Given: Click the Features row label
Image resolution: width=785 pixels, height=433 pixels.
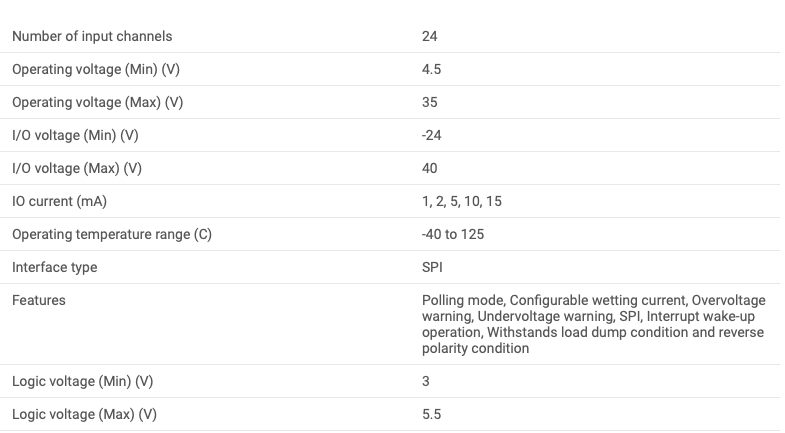Looking at the screenshot, I should [39, 301].
